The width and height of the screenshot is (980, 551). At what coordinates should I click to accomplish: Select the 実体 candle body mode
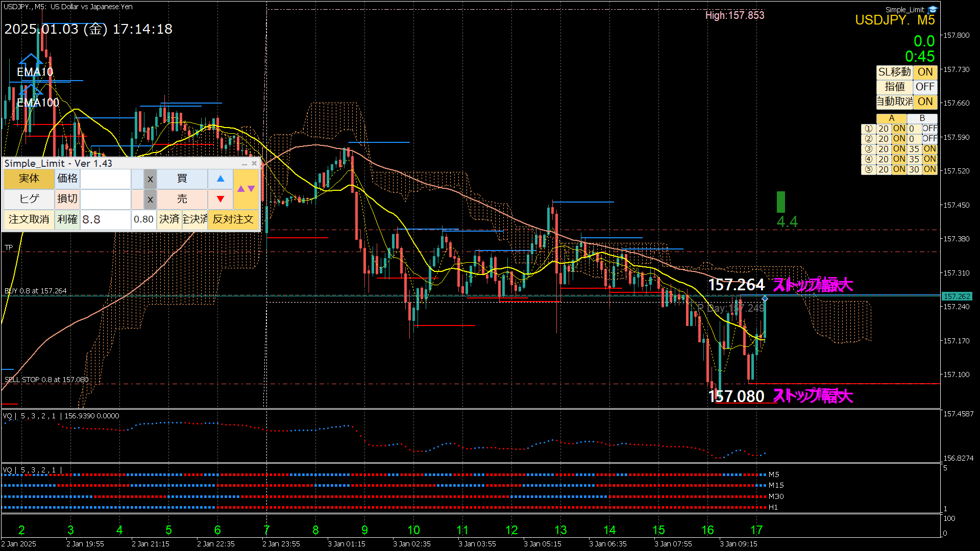[x=29, y=179]
